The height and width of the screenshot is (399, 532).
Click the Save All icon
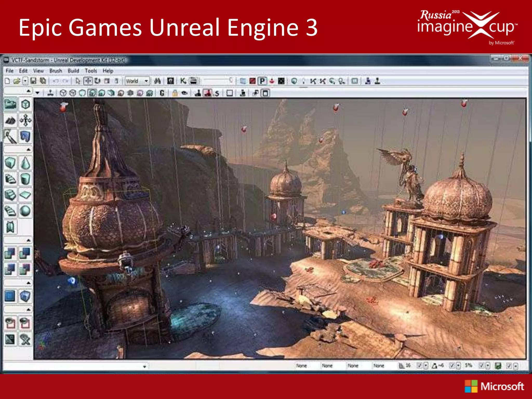43,81
